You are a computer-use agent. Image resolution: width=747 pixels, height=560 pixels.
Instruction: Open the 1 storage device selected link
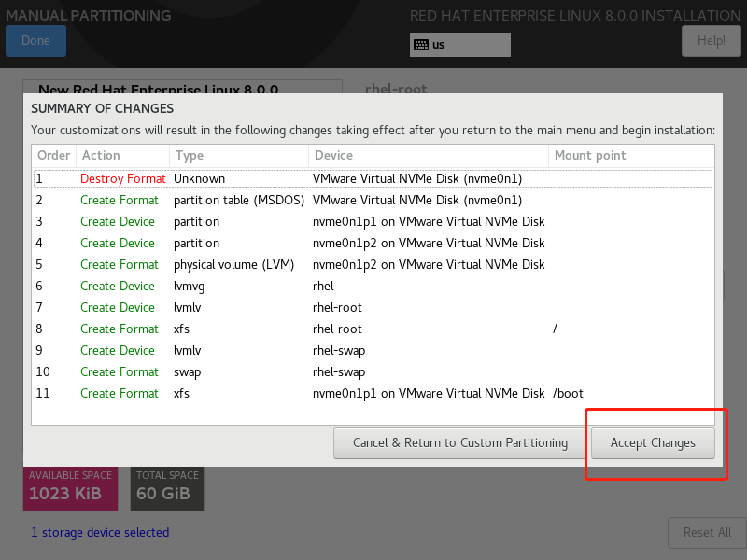100,532
